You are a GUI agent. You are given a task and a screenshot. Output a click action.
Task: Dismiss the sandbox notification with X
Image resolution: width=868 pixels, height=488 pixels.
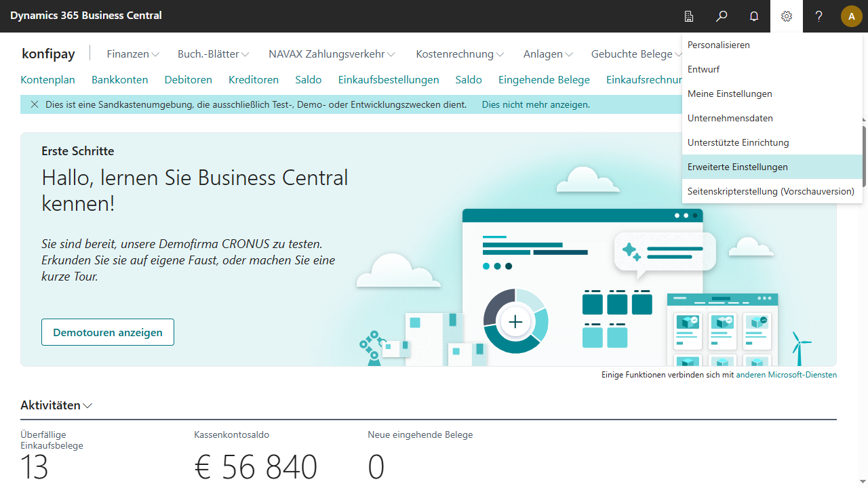tap(35, 104)
